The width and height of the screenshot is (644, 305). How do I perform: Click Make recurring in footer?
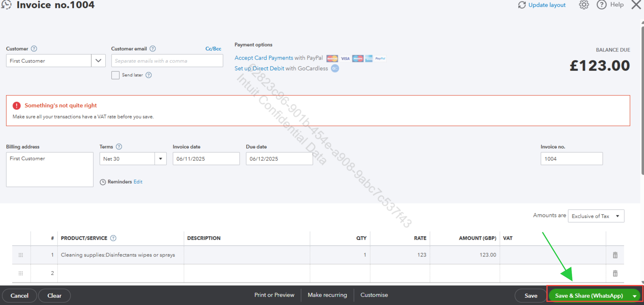327,295
